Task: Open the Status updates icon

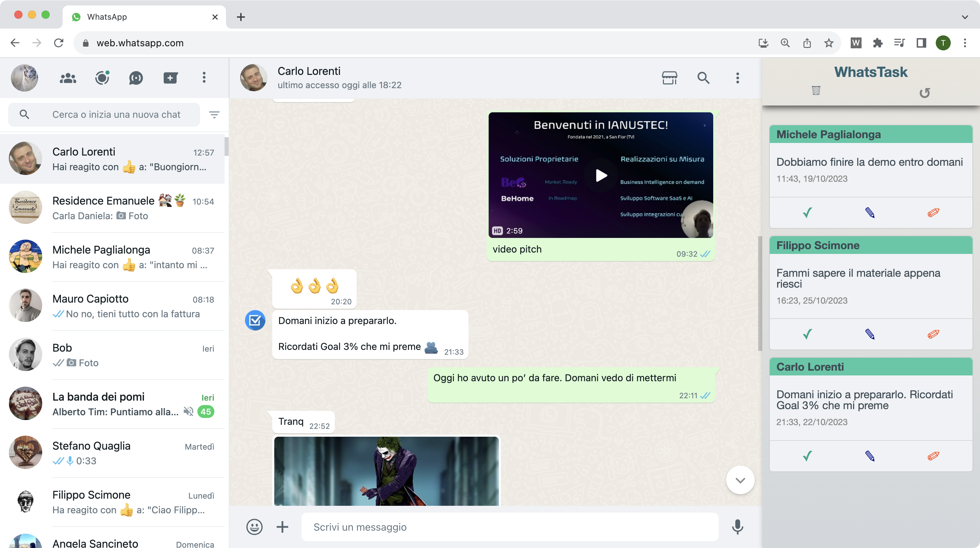Action: click(x=102, y=78)
